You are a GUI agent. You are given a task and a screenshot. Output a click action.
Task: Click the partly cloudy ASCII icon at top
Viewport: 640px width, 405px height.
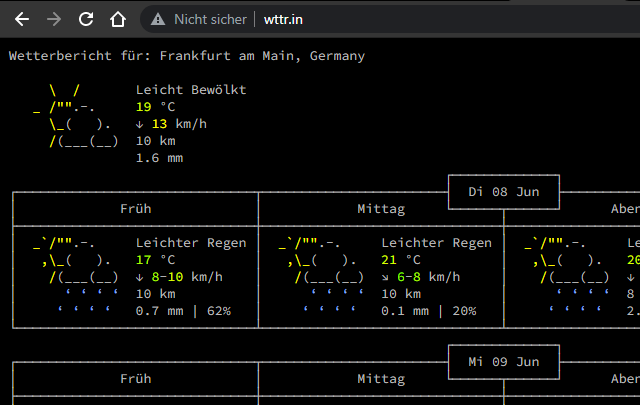pyautogui.click(x=76, y=116)
